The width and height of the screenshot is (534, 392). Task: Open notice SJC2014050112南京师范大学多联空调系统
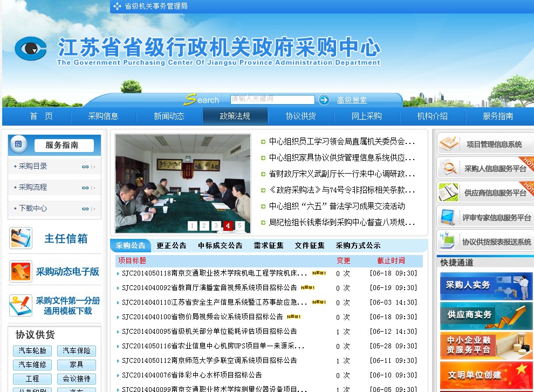pyautogui.click(x=209, y=361)
